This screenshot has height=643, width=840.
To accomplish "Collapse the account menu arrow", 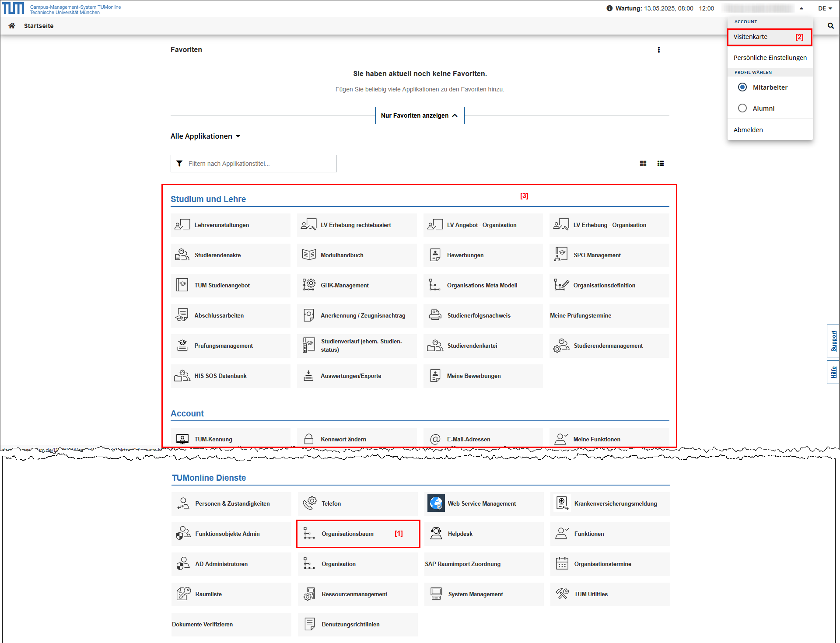I will (x=801, y=8).
